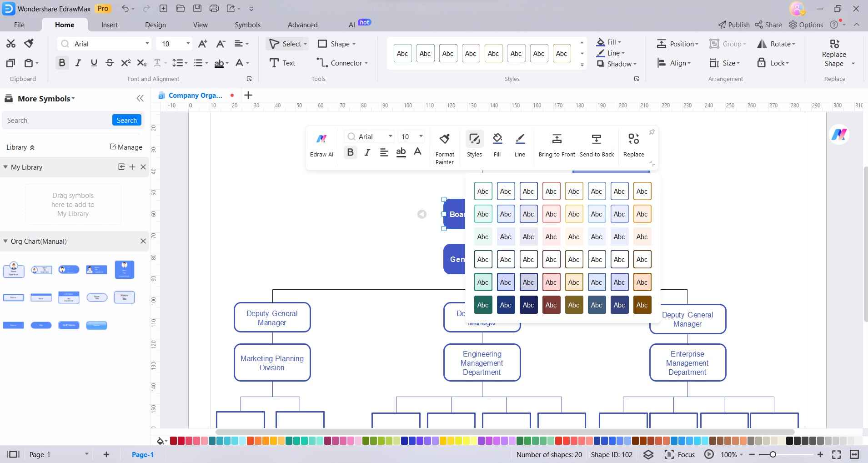Open the layers icon in the status bar
The image size is (868, 463).
648,454
